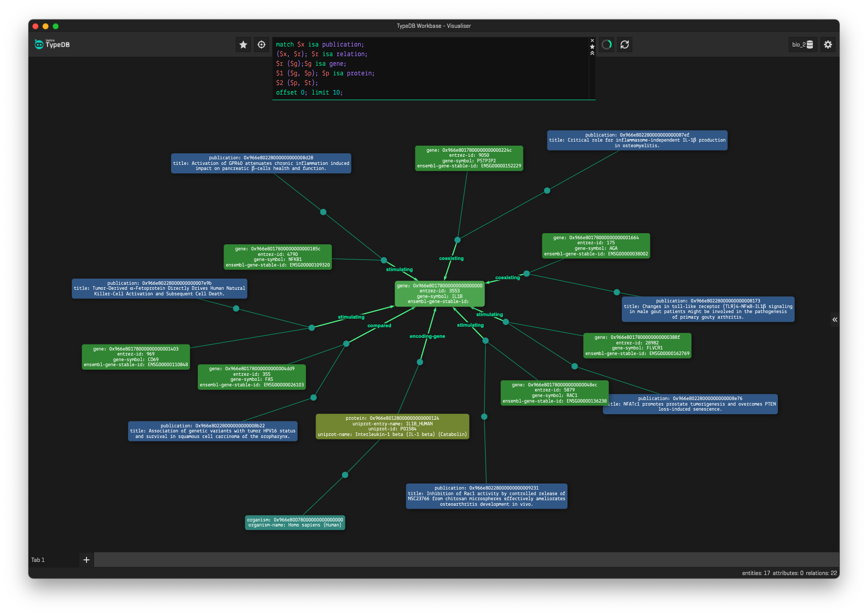The height and width of the screenshot is (616, 868).
Task: Click relations: 22 in status bar
Action: 821,573
